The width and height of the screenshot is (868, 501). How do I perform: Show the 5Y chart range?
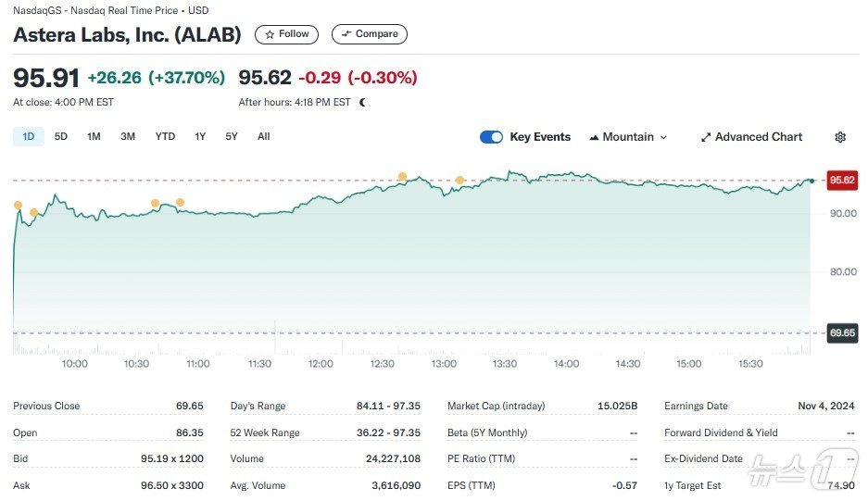click(x=232, y=137)
